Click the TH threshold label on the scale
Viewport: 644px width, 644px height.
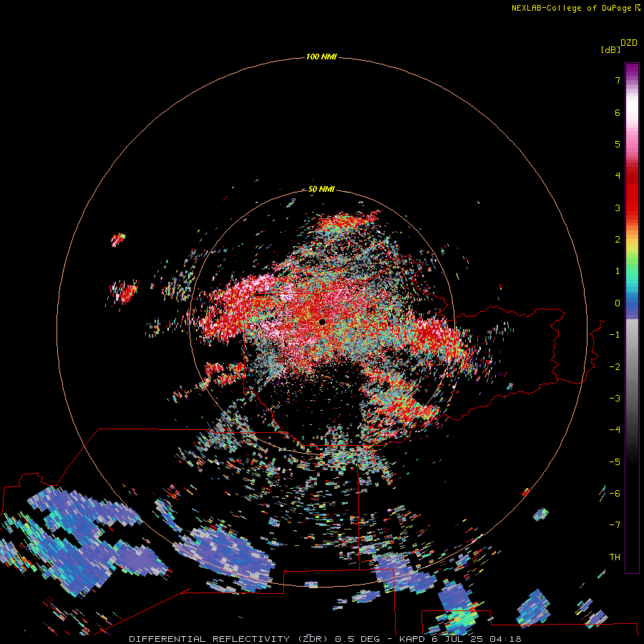(615, 557)
